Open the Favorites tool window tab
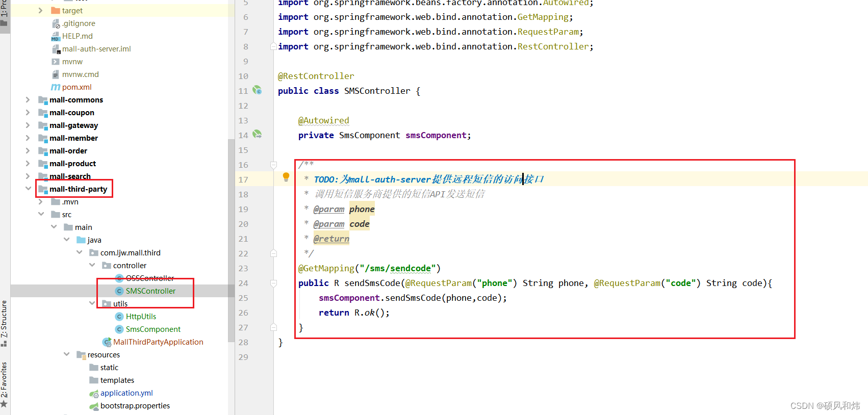Image resolution: width=868 pixels, height=415 pixels. 4,384
